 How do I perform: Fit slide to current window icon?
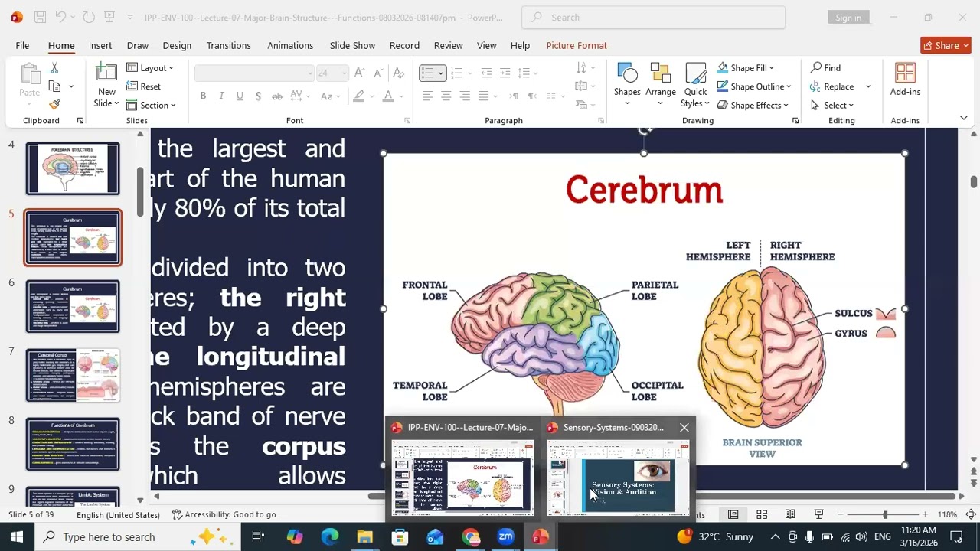[x=971, y=514]
